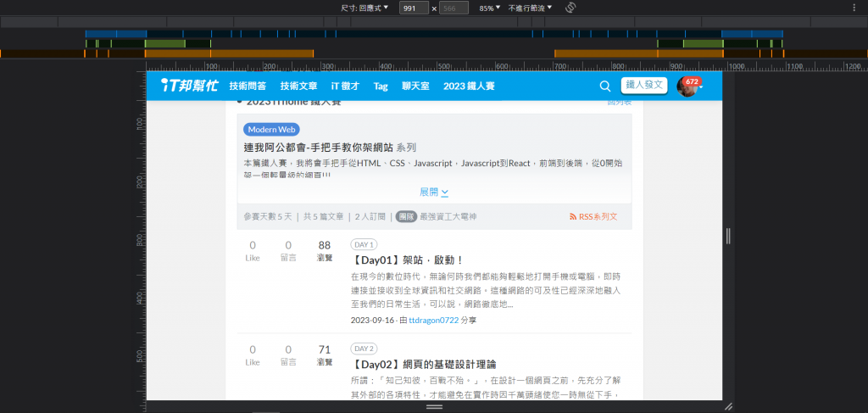The width and height of the screenshot is (868, 413).
Task: Open the 技術問答 nav item
Action: (x=248, y=87)
